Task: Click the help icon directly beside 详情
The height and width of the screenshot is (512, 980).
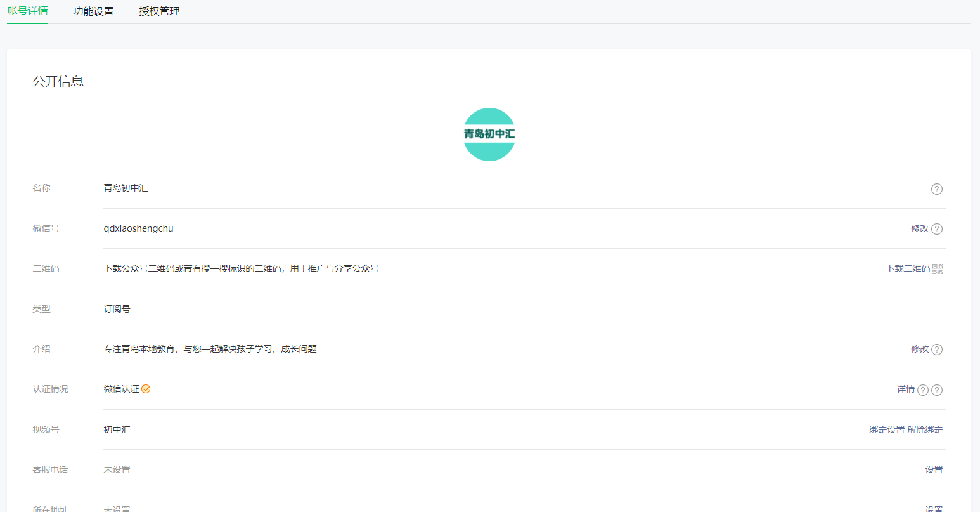Action: click(923, 390)
